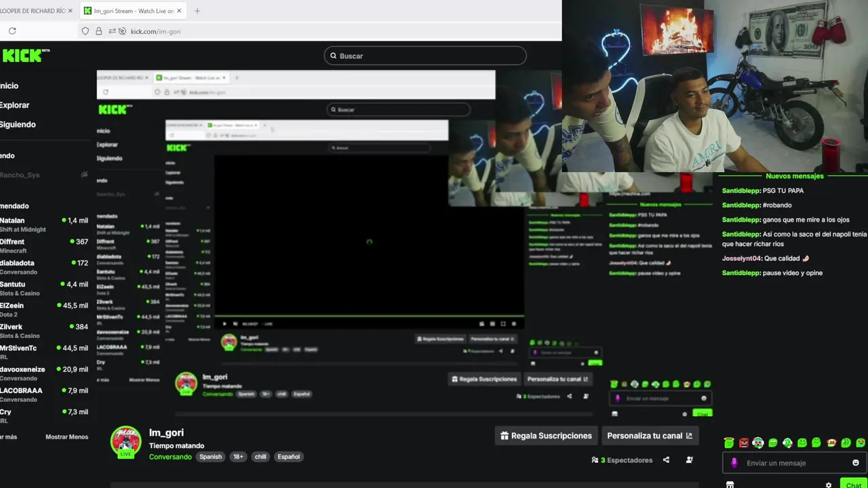868x488 pixels.
Task: Open the permissions icon in the address bar
Action: click(x=112, y=31)
